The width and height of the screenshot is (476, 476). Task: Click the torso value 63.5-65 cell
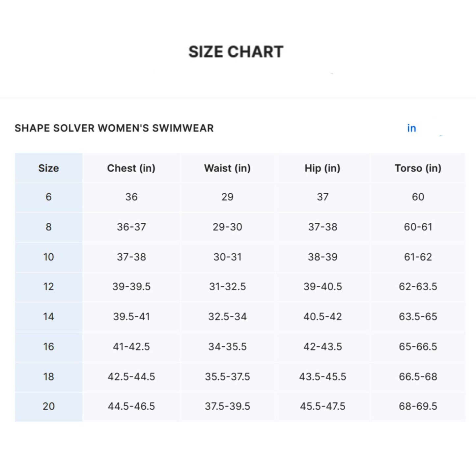418,317
